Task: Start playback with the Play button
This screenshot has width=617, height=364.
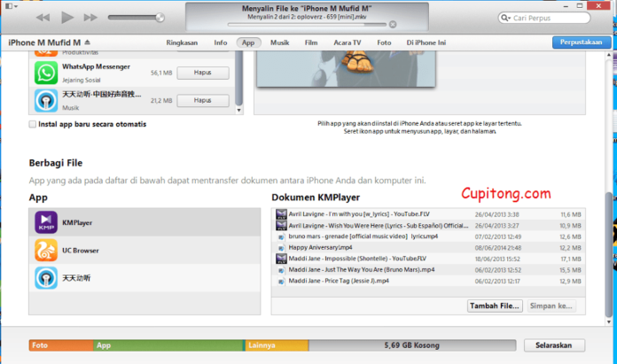Action: (x=66, y=18)
